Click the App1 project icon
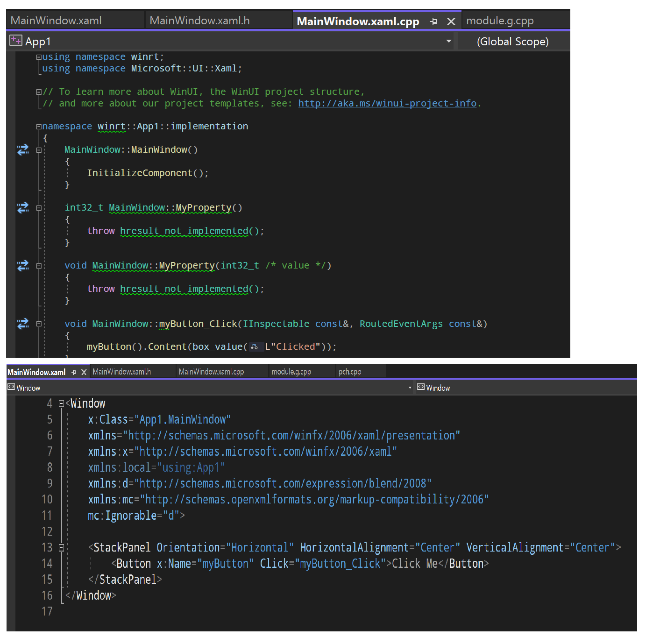660x644 pixels. (x=15, y=41)
